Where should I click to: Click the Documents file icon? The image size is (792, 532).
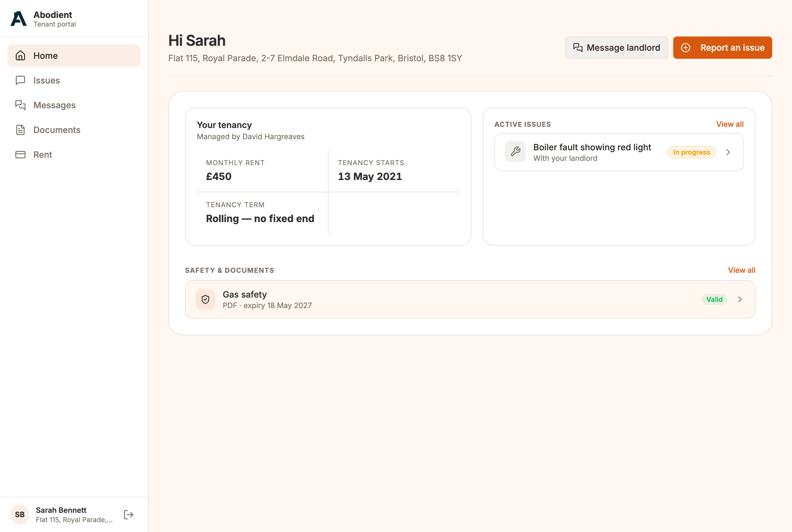[x=20, y=130]
